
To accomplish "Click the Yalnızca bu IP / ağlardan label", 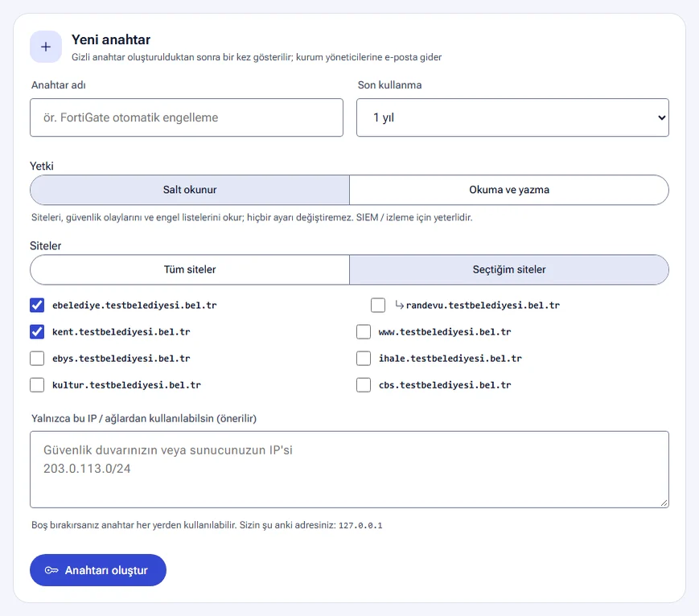I will tap(144, 418).
